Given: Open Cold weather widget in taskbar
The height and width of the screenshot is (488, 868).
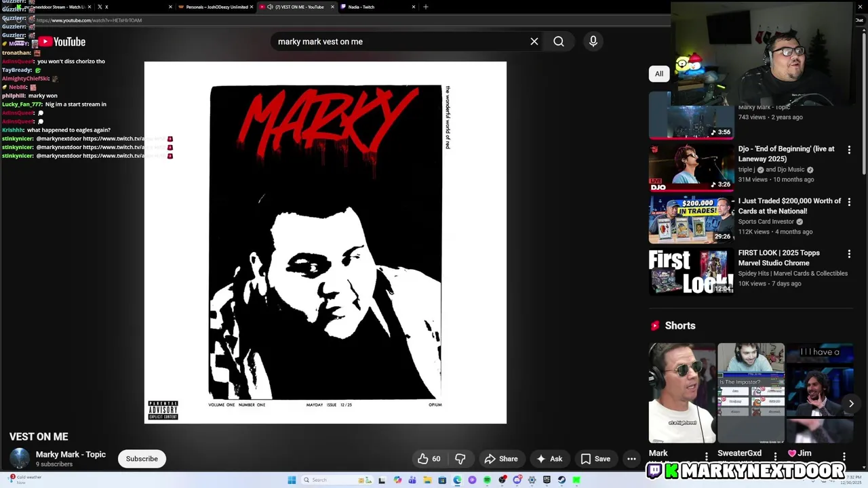Looking at the screenshot, I should coord(24,479).
